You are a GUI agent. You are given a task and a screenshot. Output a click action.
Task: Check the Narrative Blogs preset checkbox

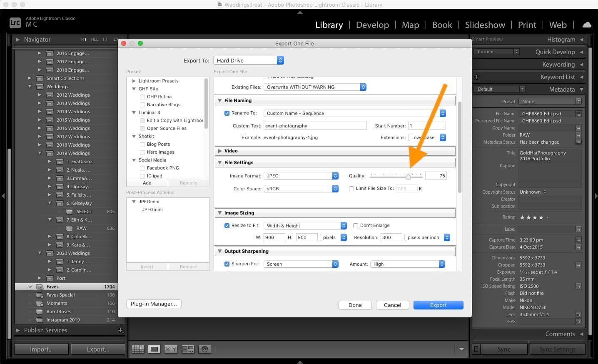(x=142, y=105)
